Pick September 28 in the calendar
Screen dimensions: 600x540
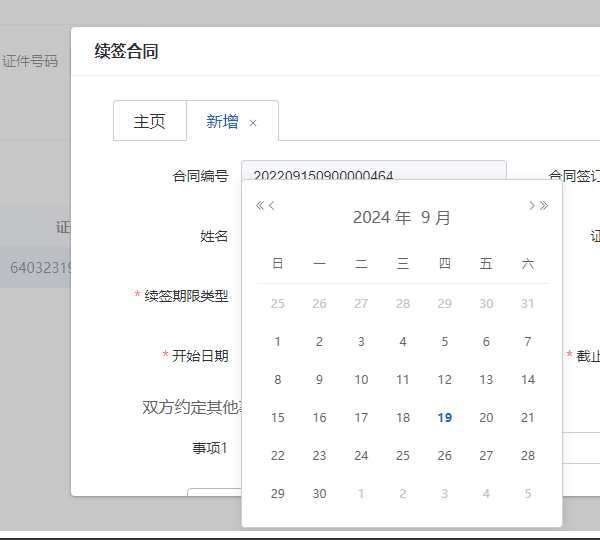528,456
